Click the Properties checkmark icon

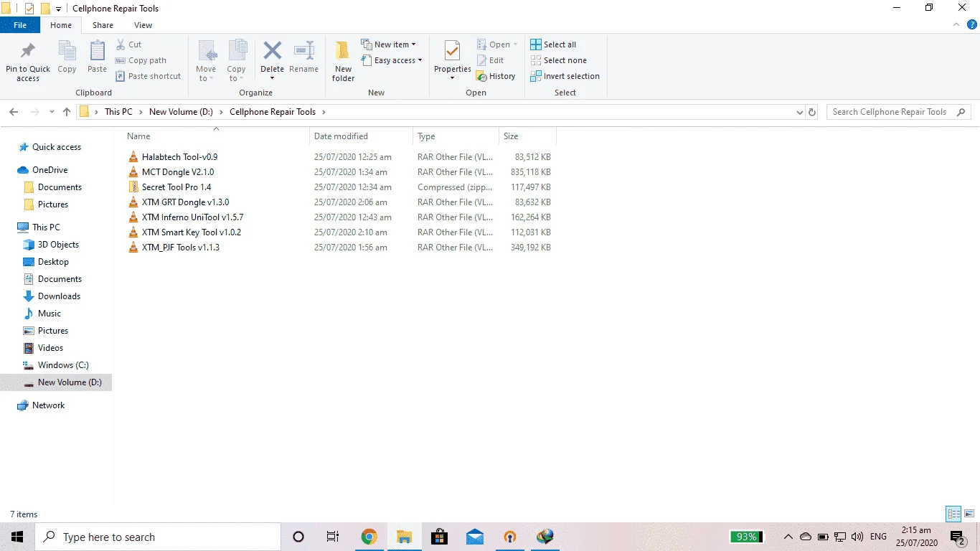click(452, 51)
